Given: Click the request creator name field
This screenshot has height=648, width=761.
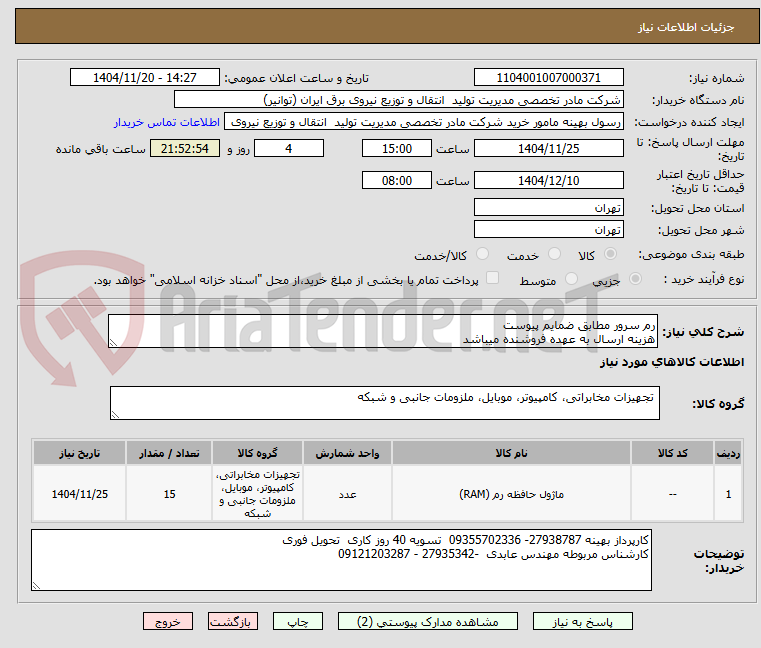Looking at the screenshot, I should [x=424, y=122].
